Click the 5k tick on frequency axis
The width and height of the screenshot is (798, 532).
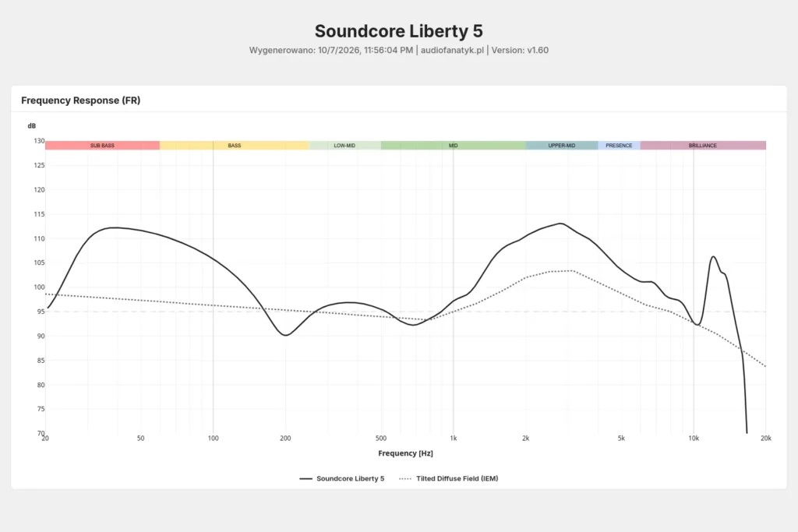coord(621,438)
